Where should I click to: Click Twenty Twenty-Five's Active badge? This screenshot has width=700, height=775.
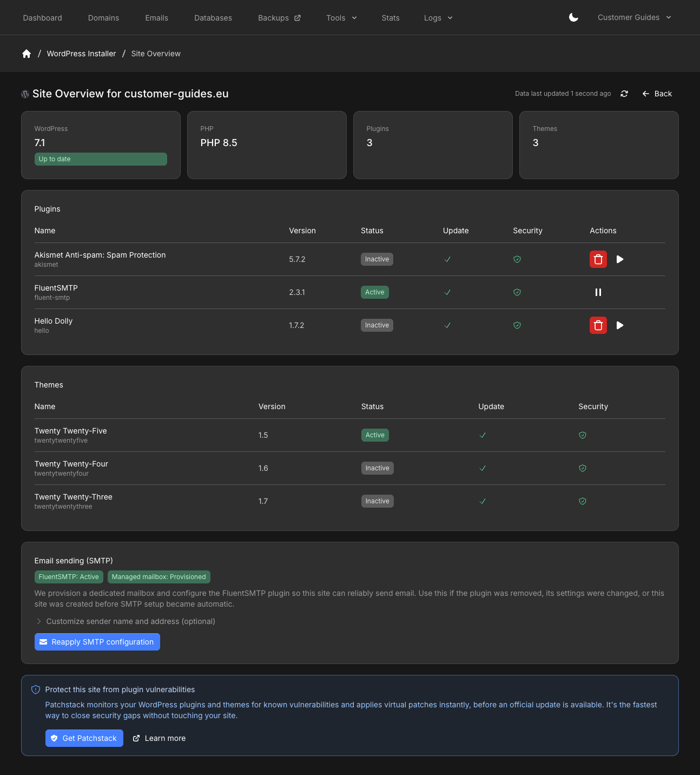pos(375,435)
